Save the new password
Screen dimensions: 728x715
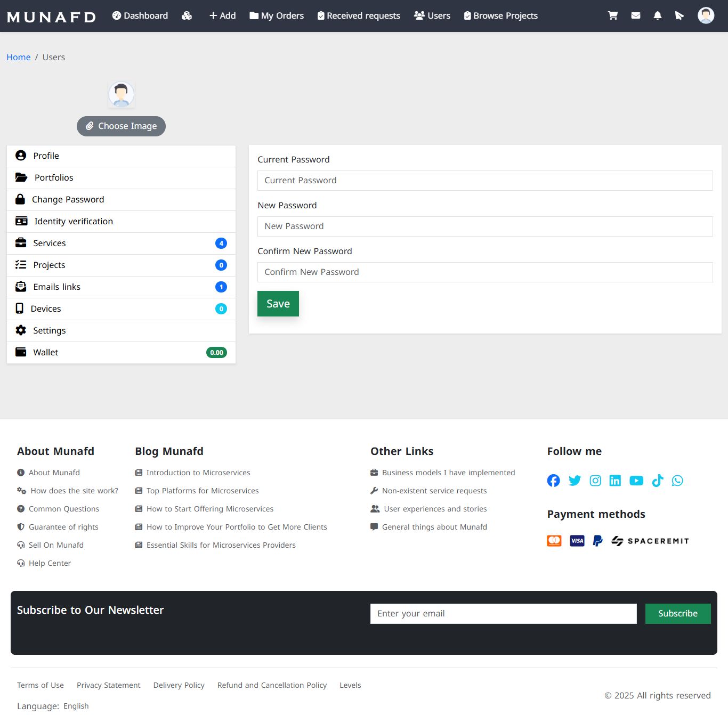(x=278, y=304)
